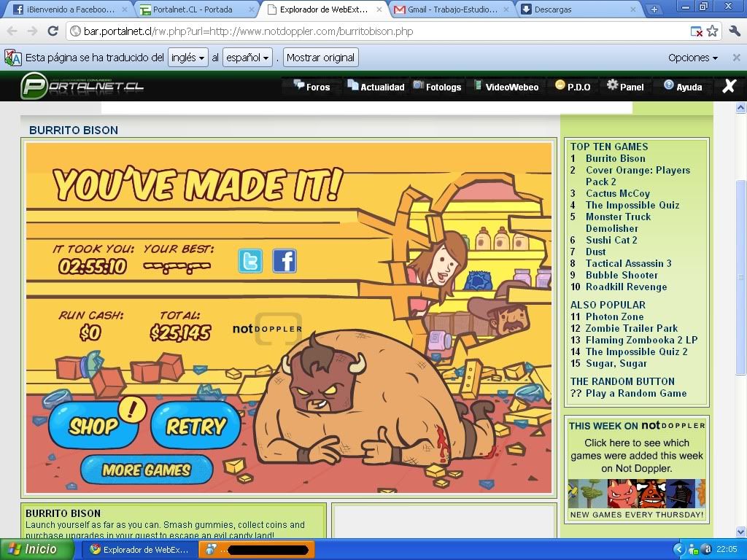Open Panel in Portalnet menu
The image size is (747, 560).
(x=625, y=87)
